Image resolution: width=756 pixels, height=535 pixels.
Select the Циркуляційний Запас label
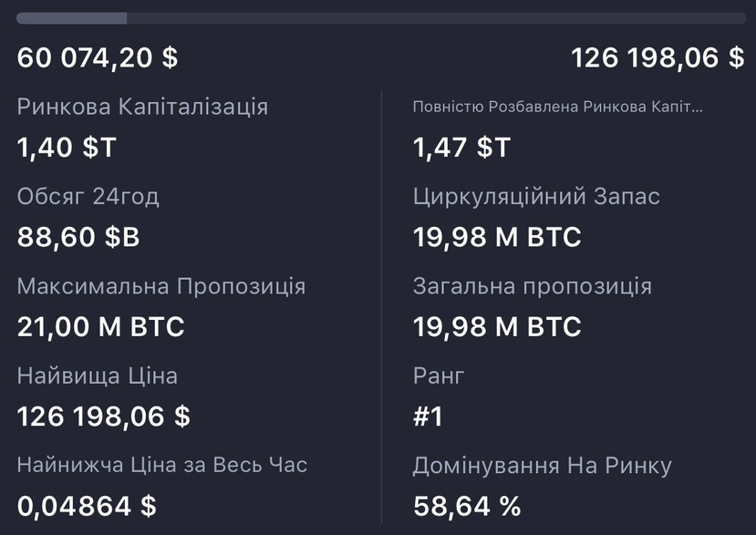point(536,196)
